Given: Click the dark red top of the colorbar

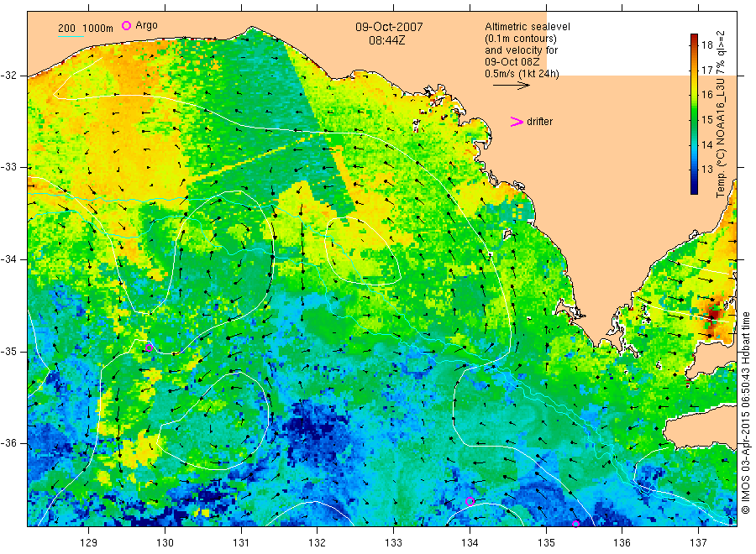Looking at the screenshot, I should (x=694, y=38).
